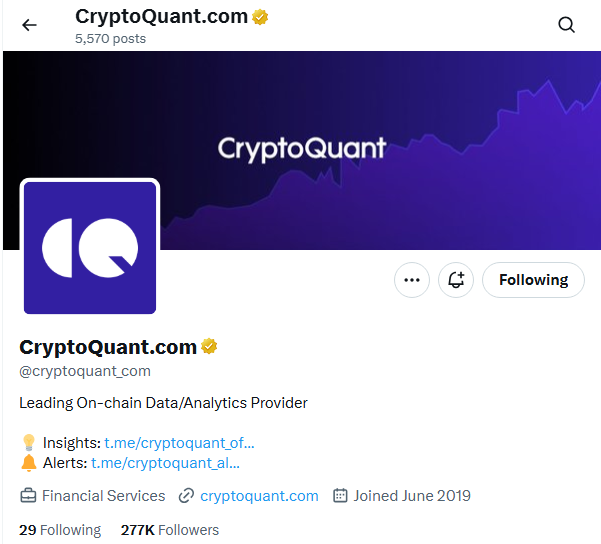This screenshot has height=544, width=601.
Task: Open the three-dot more options menu
Action: click(x=412, y=280)
